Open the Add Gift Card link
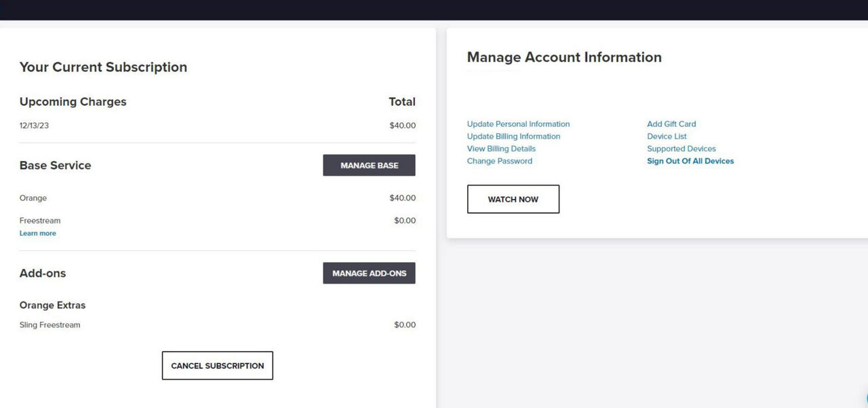 click(x=671, y=124)
